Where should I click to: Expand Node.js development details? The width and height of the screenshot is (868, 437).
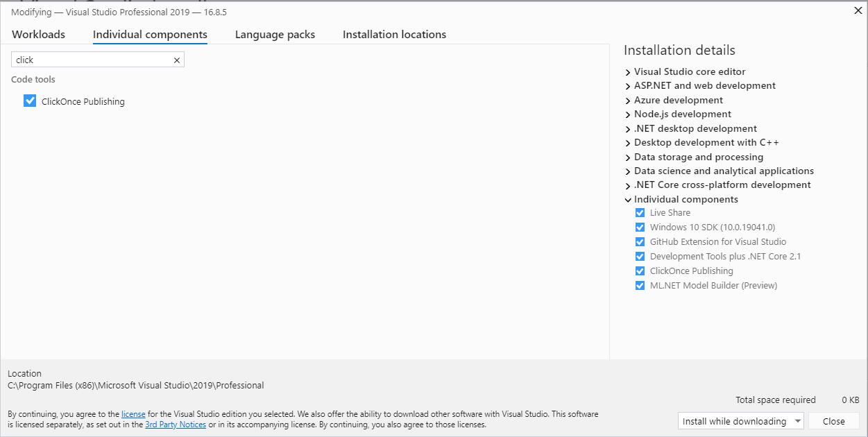coord(628,114)
